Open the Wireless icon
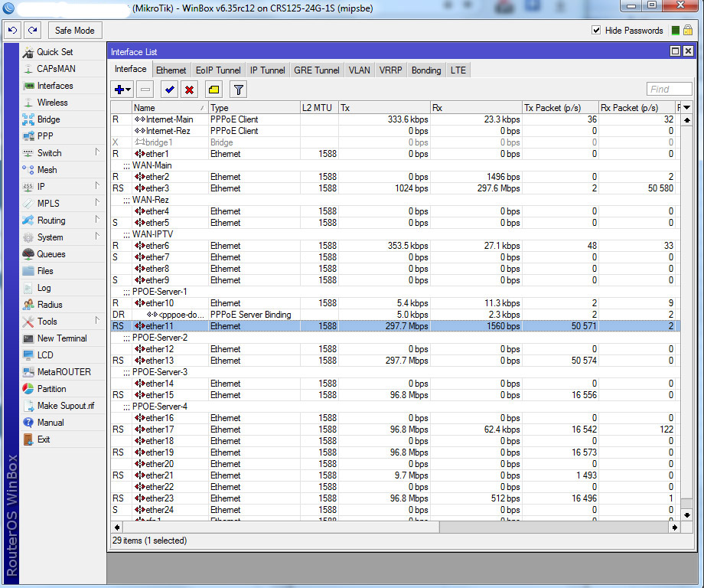 (x=28, y=103)
